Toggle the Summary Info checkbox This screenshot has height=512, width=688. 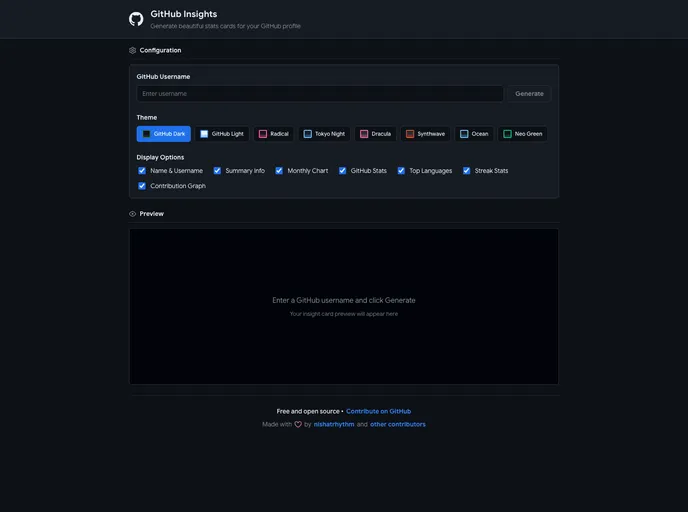click(x=217, y=171)
